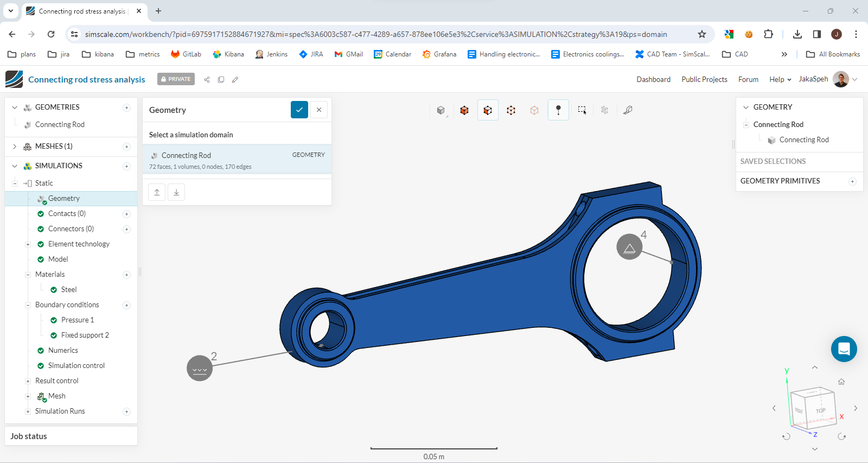This screenshot has height=463, width=868.
Task: Go to the Dashboard link
Action: [x=653, y=80]
